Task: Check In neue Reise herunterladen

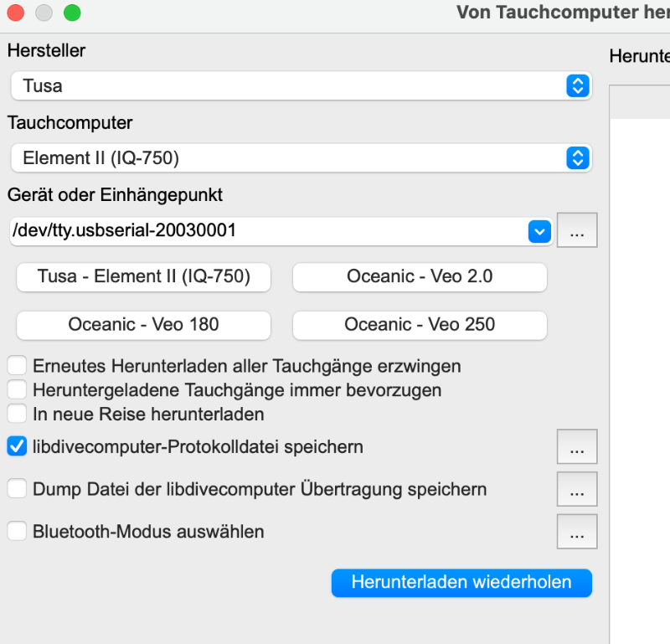Action: click(x=17, y=414)
